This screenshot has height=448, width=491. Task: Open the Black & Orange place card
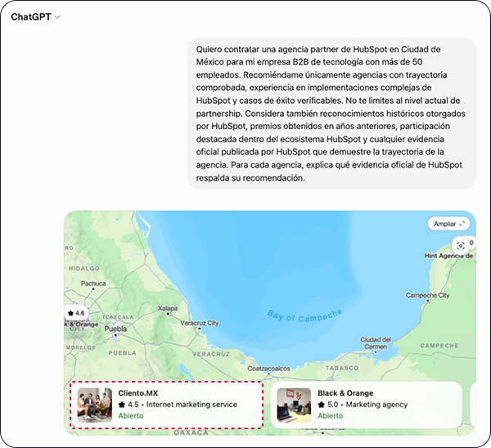pos(366,405)
